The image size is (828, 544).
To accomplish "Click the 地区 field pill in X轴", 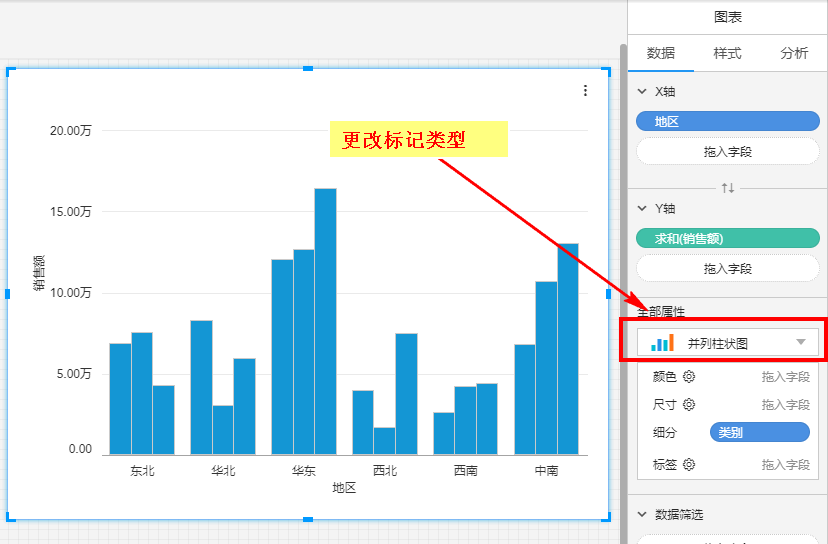I will (x=728, y=121).
